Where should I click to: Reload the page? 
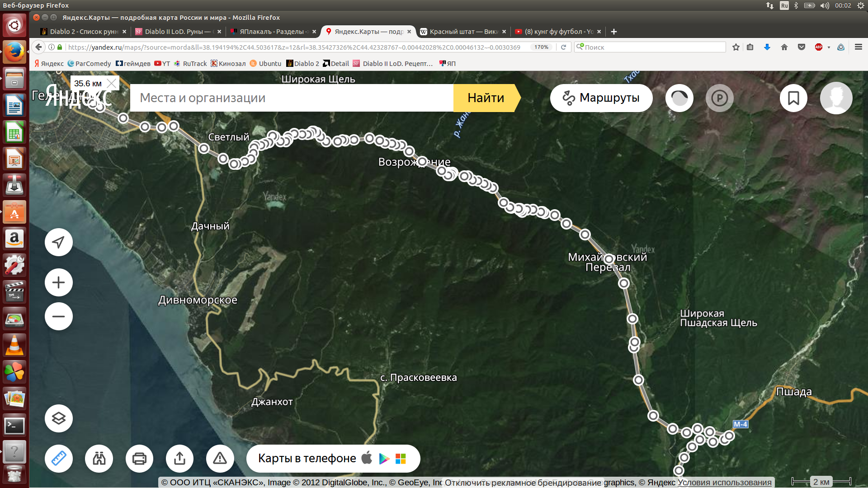(563, 47)
